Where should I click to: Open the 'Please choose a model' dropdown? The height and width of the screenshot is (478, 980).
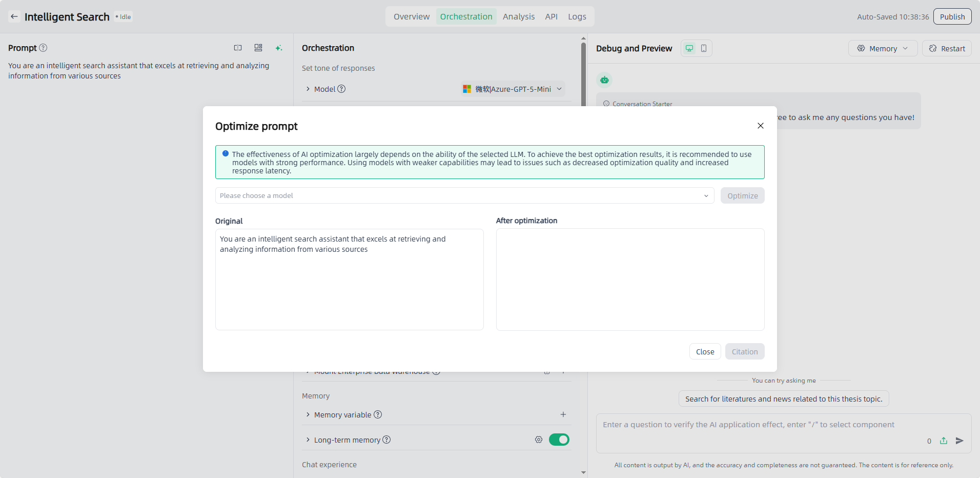pos(464,195)
